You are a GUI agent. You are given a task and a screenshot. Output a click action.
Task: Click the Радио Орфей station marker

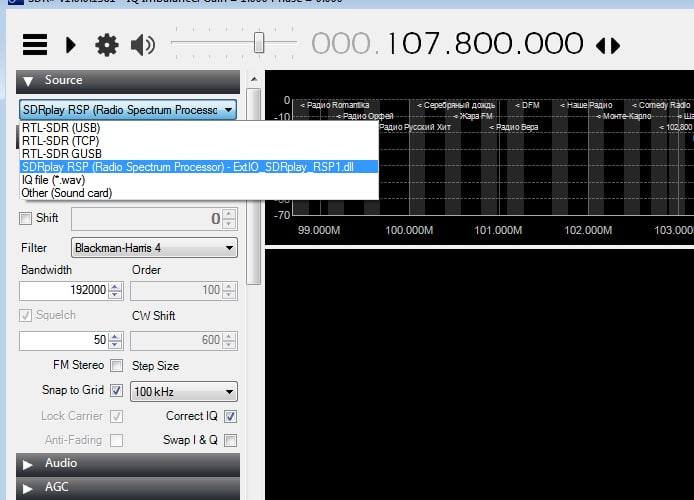coord(365,116)
